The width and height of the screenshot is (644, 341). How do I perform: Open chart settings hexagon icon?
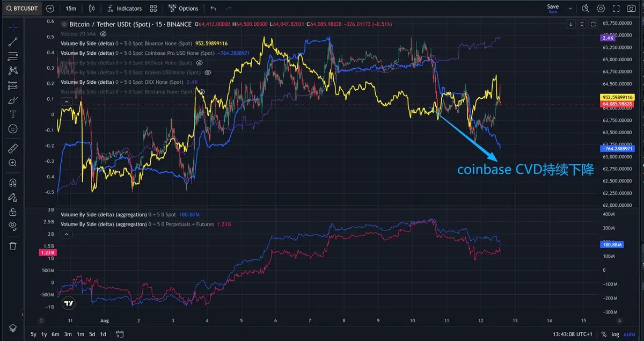601,9
